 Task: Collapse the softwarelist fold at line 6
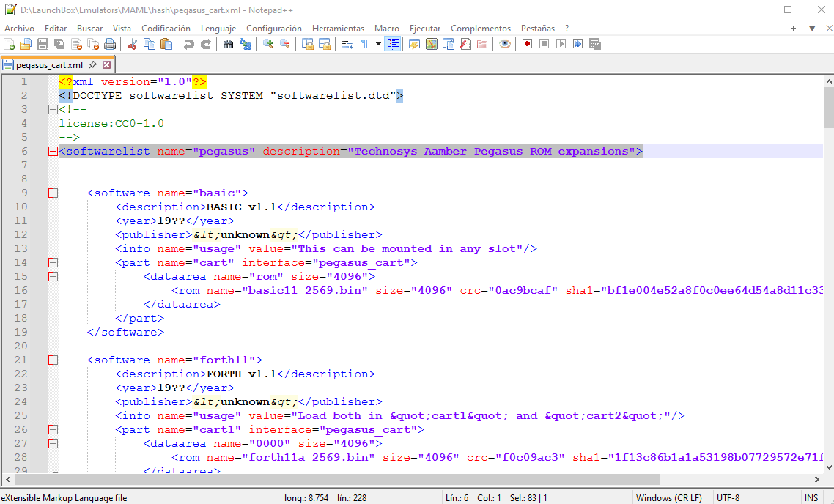pyautogui.click(x=53, y=152)
